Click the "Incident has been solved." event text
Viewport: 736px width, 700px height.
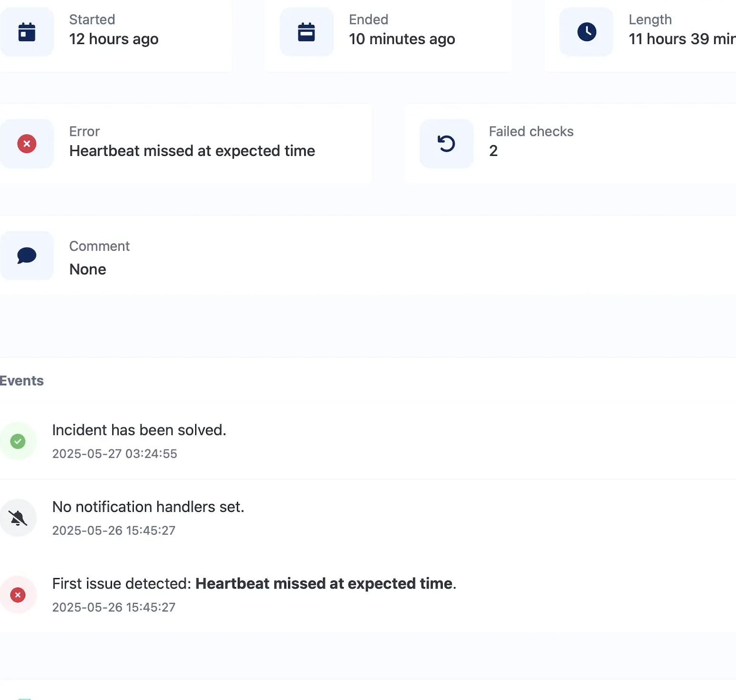point(139,430)
